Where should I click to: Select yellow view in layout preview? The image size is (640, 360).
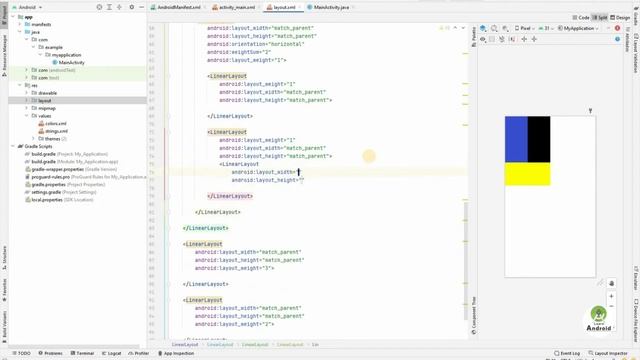[x=527, y=174]
